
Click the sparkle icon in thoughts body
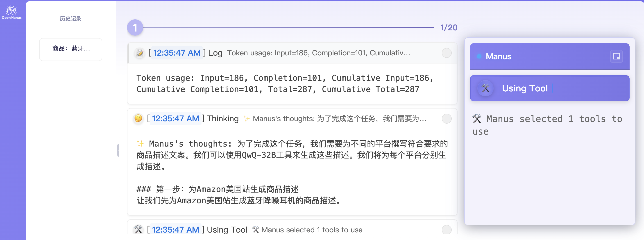(x=141, y=143)
